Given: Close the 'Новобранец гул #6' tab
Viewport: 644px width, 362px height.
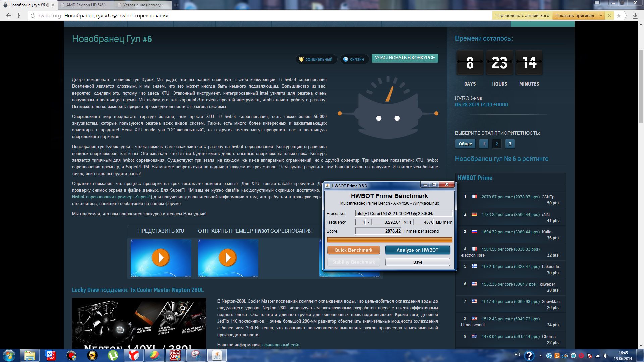Looking at the screenshot, I should coord(53,5).
